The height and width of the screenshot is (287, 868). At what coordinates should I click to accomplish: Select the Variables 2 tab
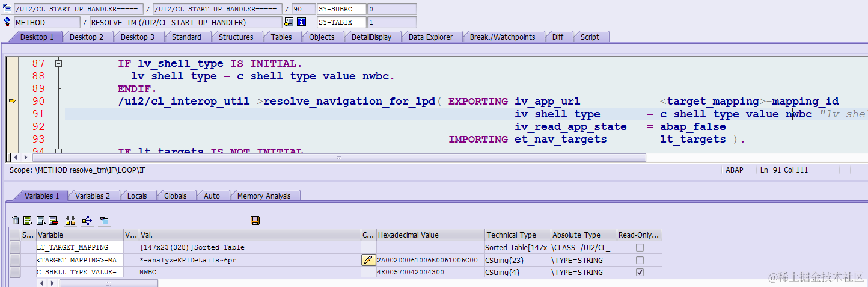(93, 196)
